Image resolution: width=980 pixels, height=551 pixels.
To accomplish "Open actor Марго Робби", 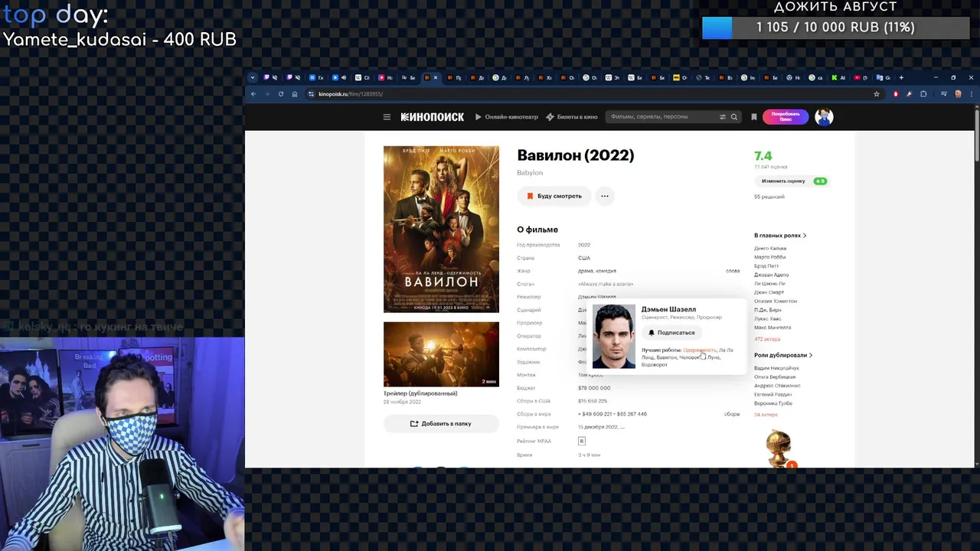I will (x=770, y=257).
